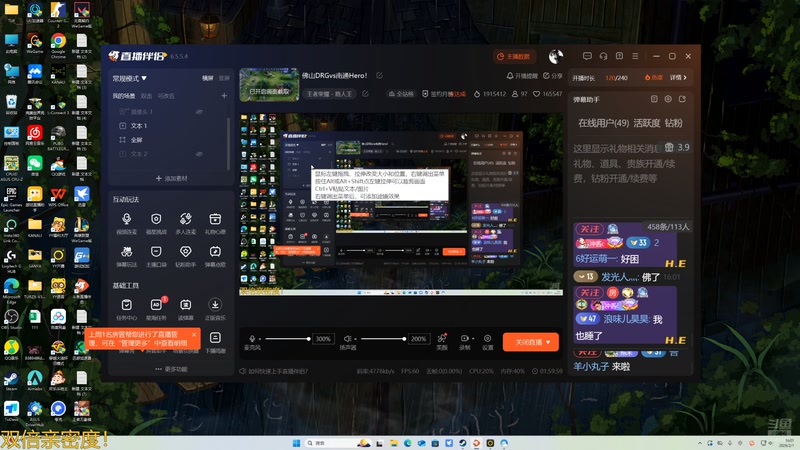Click the orange 关闭直播 button
The image size is (800, 450).
point(529,342)
